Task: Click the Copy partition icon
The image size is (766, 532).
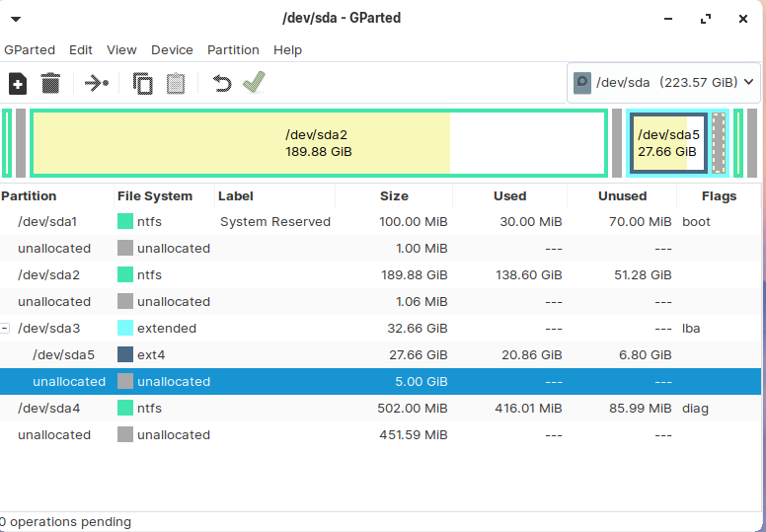Action: point(143,83)
